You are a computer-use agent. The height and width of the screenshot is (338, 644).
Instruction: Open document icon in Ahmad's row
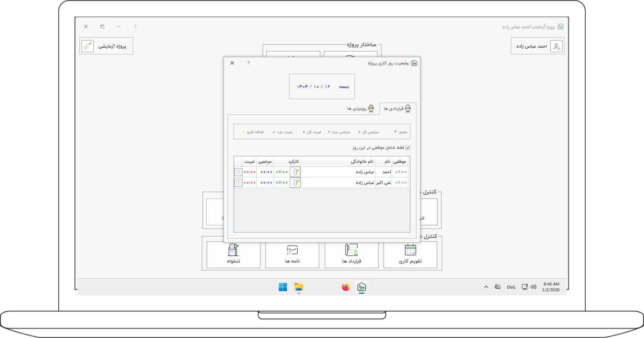pyautogui.click(x=238, y=172)
